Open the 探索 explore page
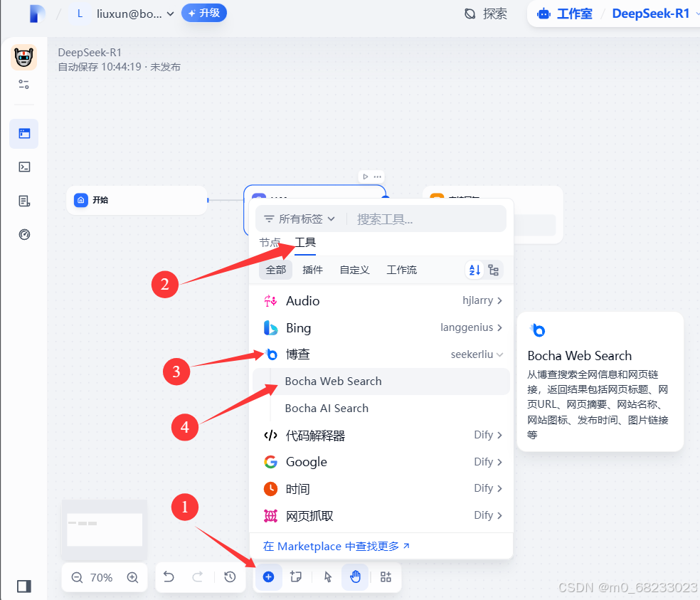700x600 pixels. pos(486,14)
